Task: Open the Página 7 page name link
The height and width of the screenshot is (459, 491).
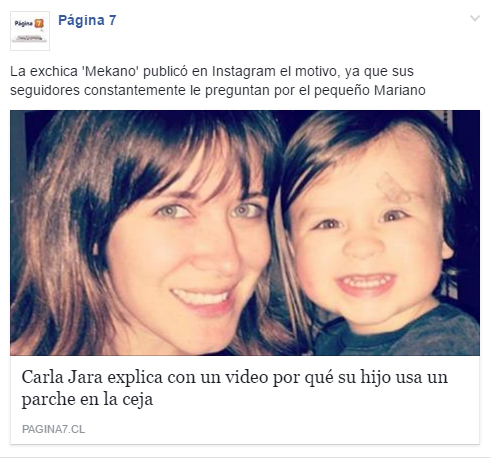Action: 87,20
